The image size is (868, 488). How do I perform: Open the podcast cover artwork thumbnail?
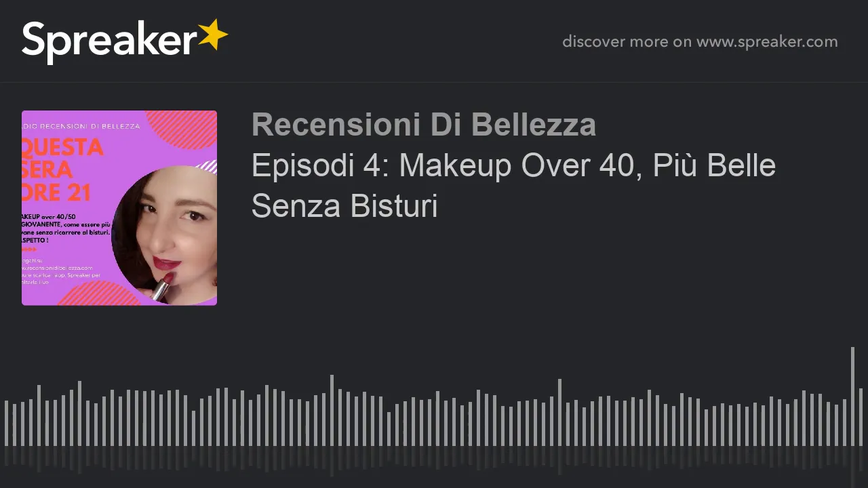pos(119,208)
